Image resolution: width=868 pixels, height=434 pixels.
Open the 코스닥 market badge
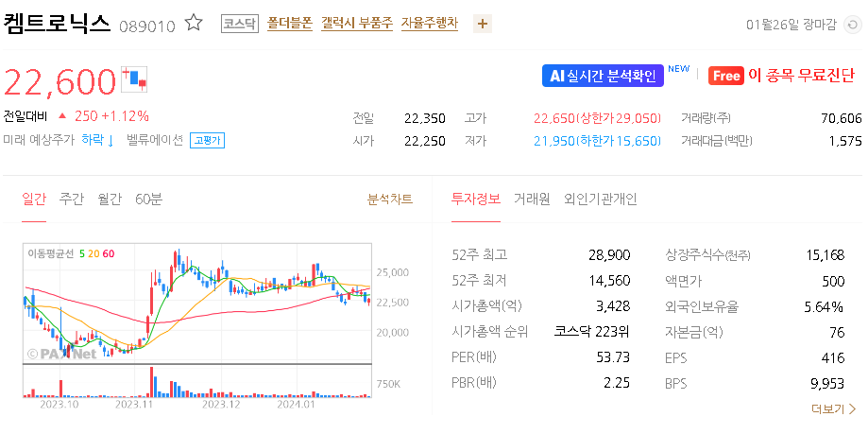240,24
